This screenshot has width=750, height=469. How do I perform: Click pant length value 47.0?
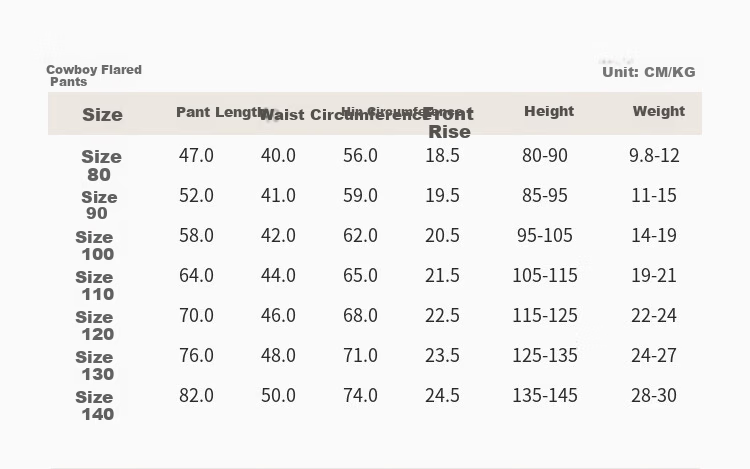point(196,155)
